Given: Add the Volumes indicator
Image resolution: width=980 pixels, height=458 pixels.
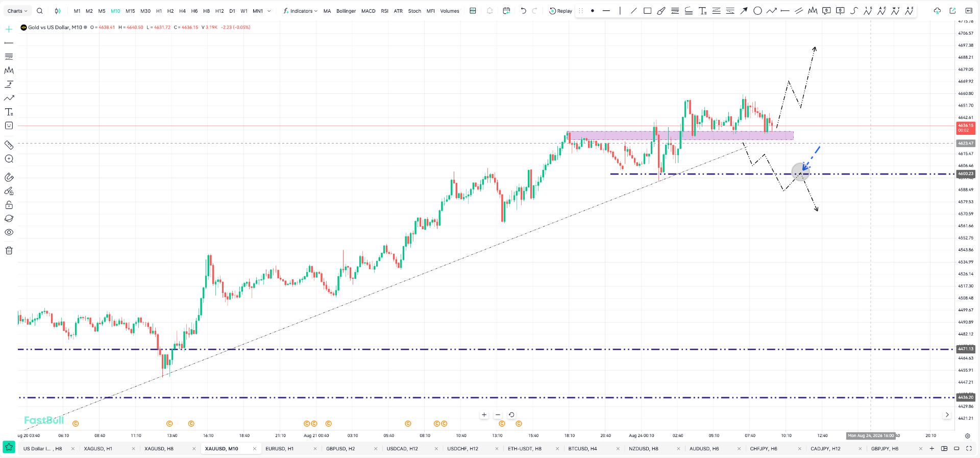Looking at the screenshot, I should (450, 11).
